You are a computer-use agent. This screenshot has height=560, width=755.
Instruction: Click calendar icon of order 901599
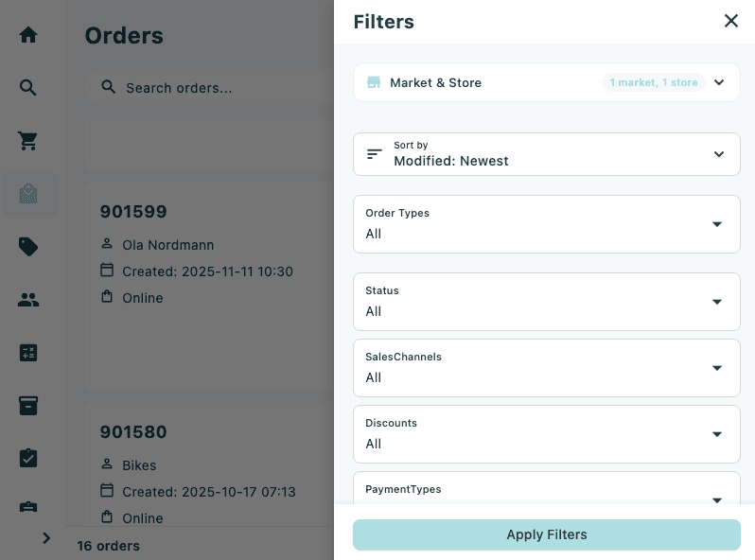pyautogui.click(x=107, y=271)
